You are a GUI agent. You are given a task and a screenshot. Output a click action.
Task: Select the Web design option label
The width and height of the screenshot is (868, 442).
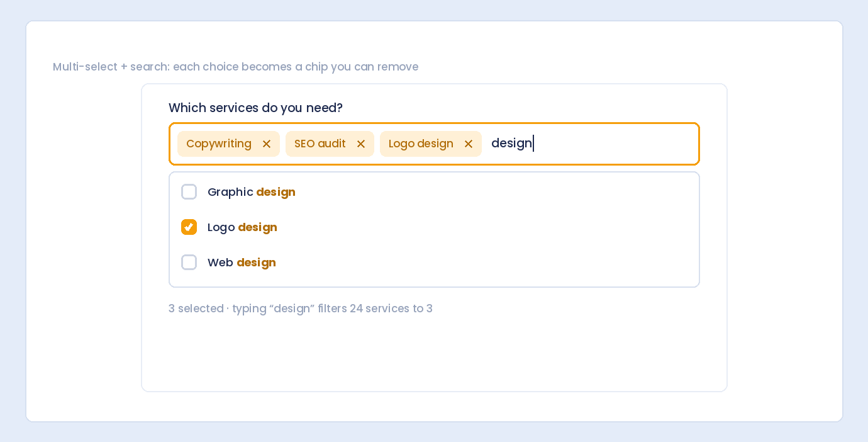242,263
